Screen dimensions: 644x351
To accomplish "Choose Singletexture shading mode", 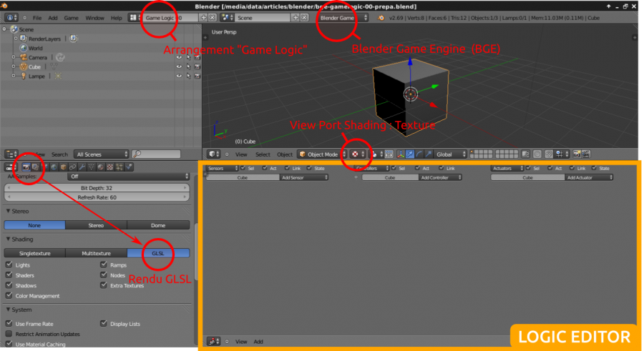I will click(34, 253).
